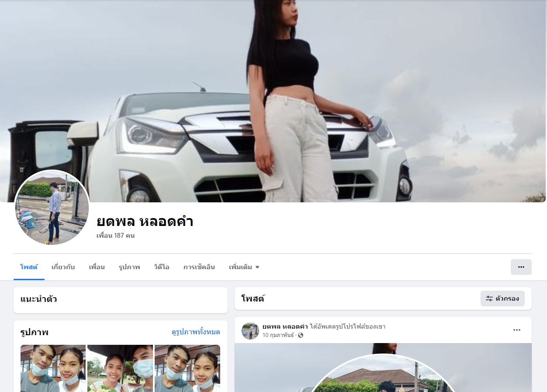Open the third photo thumbnail in รูปภาพ
Viewport: 547px width, 392px height.
point(187,368)
